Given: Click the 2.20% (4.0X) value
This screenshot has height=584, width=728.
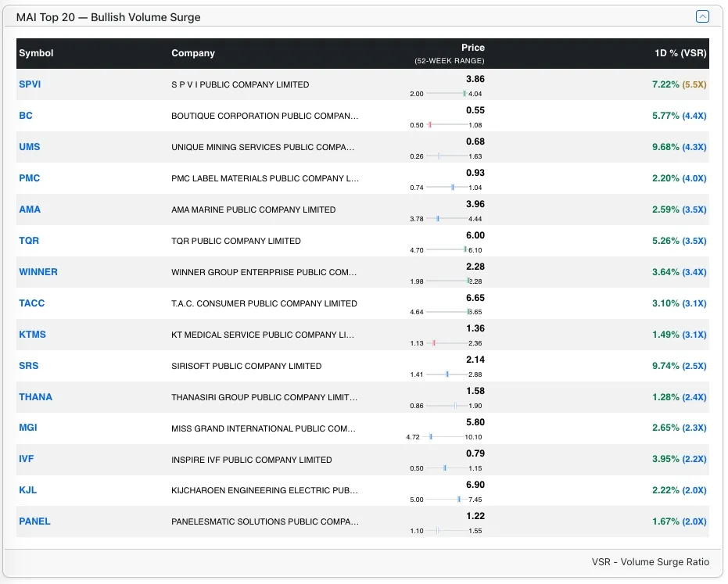Looking at the screenshot, I should (x=680, y=177).
